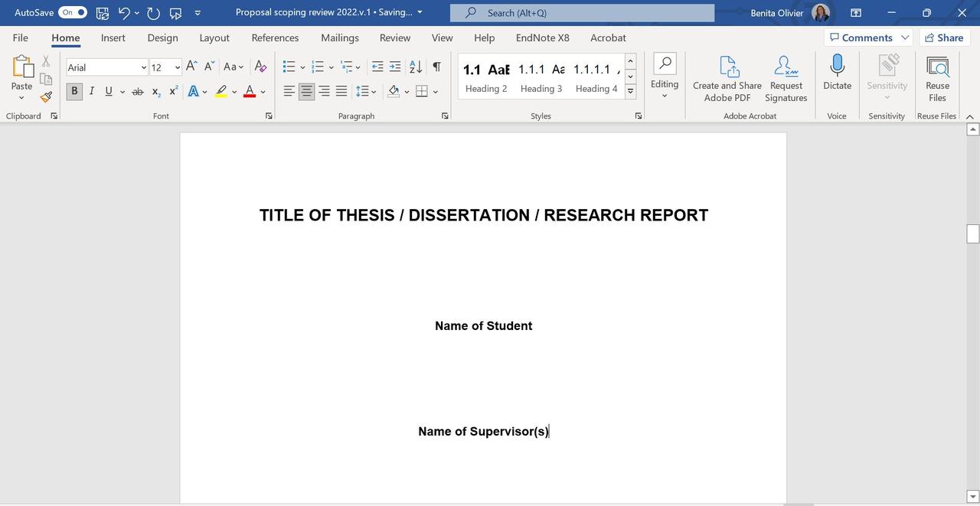This screenshot has width=980, height=506.
Task: Toggle underline formatting
Action: click(108, 91)
